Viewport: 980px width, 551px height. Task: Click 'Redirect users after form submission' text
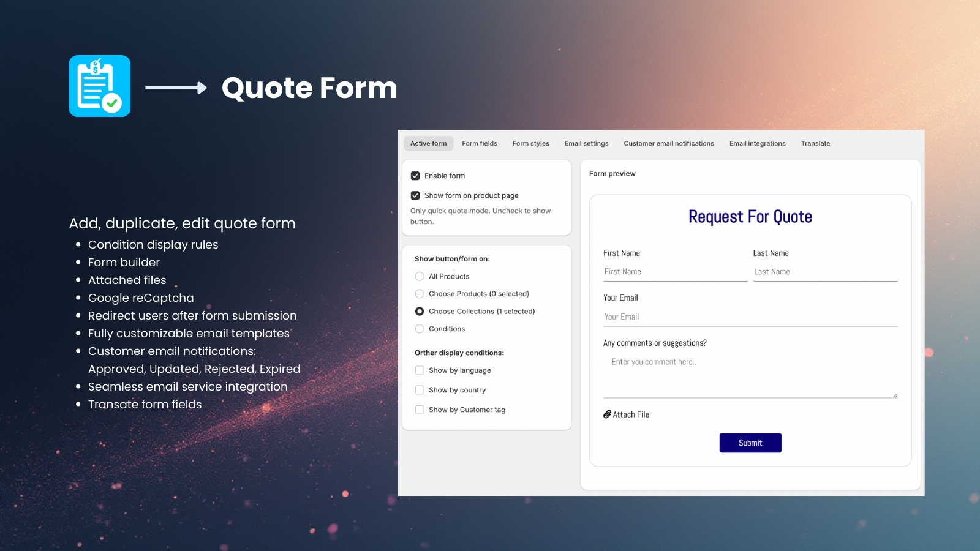(192, 316)
